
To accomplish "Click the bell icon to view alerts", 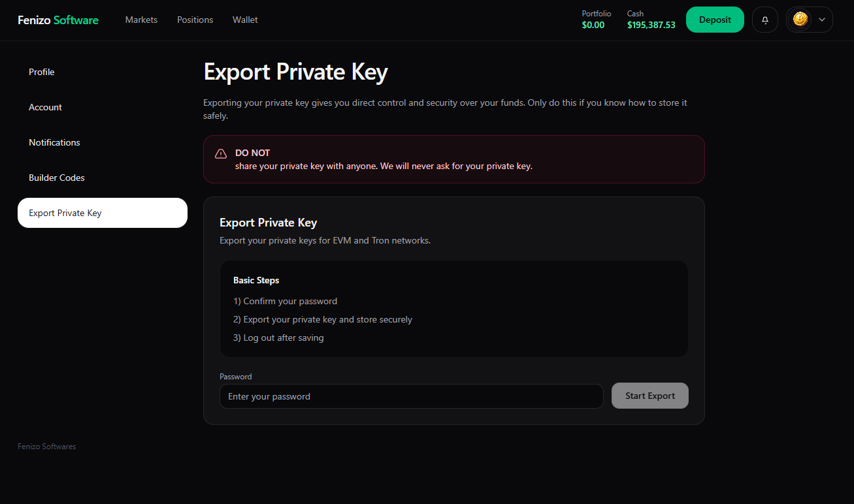I will (x=764, y=20).
